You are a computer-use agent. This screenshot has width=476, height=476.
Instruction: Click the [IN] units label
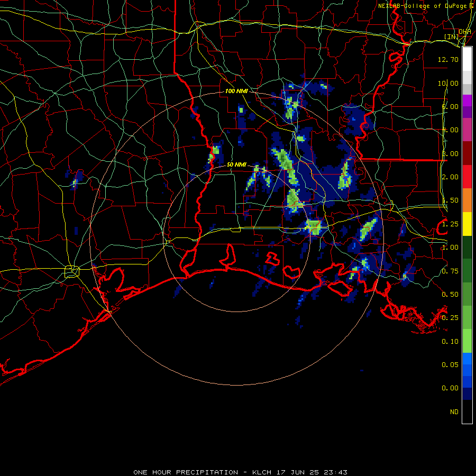tap(452, 36)
